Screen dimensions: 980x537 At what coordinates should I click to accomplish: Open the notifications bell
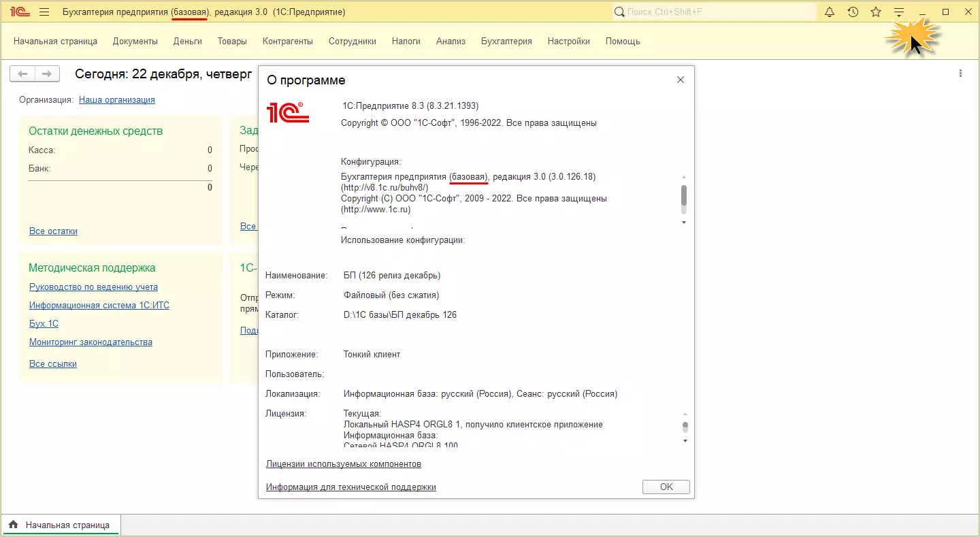[830, 12]
